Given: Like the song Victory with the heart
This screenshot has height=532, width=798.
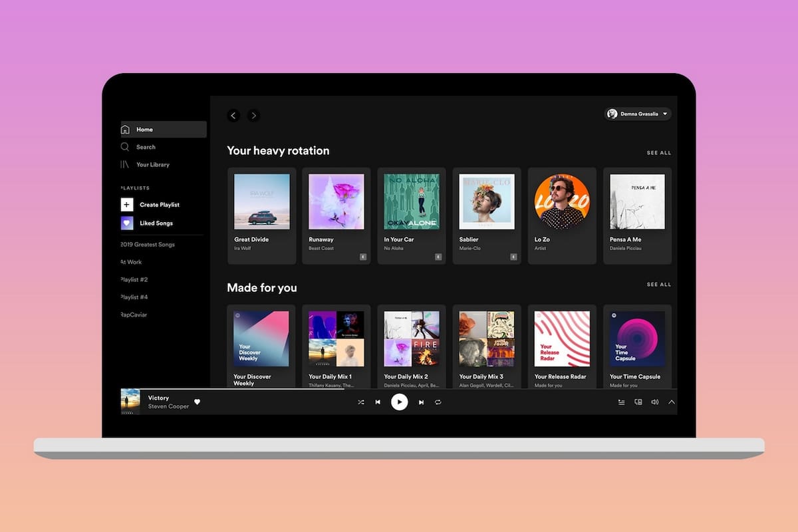Looking at the screenshot, I should (x=197, y=402).
